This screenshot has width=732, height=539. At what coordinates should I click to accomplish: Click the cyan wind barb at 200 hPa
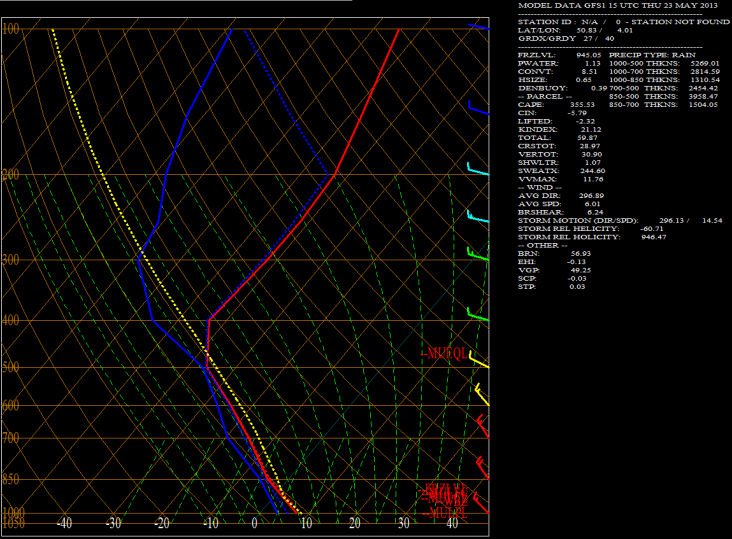pyautogui.click(x=478, y=168)
